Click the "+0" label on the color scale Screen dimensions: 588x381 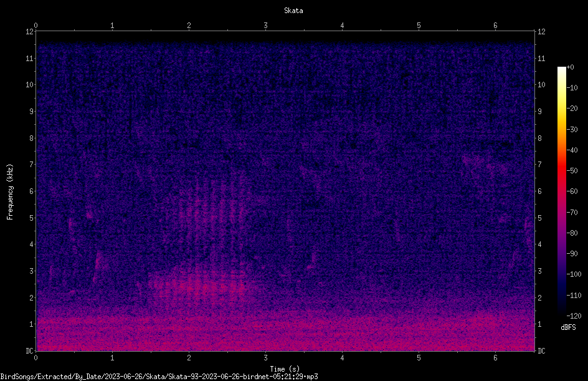[570, 67]
